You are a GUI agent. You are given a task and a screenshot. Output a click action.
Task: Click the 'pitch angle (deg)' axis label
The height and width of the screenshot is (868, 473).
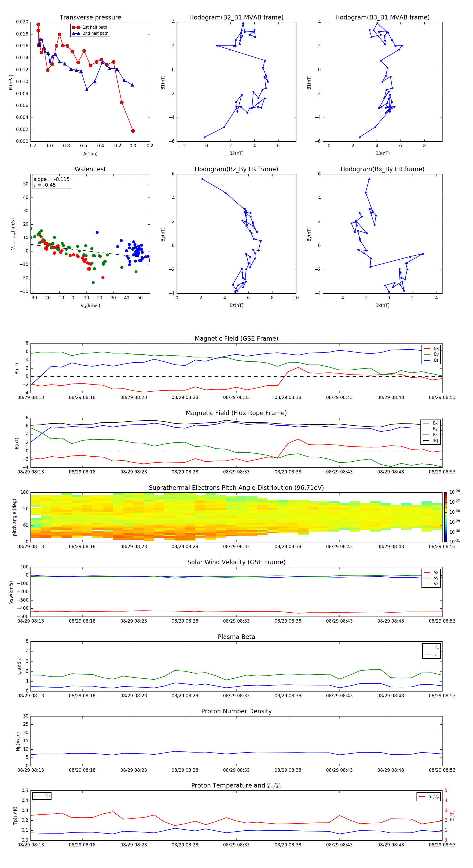[x=14, y=517]
